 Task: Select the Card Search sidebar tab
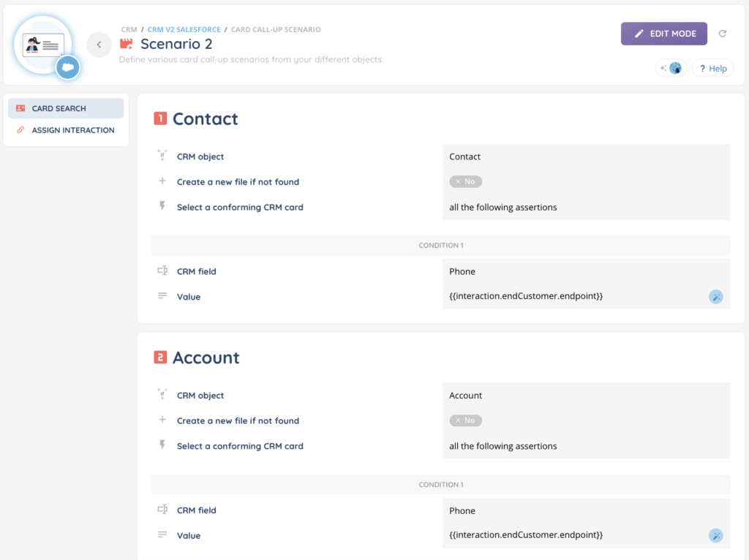point(66,108)
